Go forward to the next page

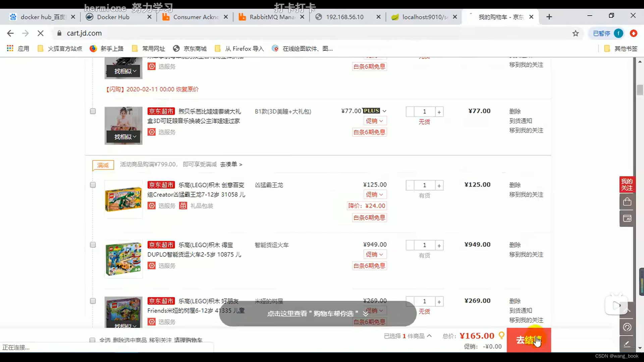click(25, 33)
